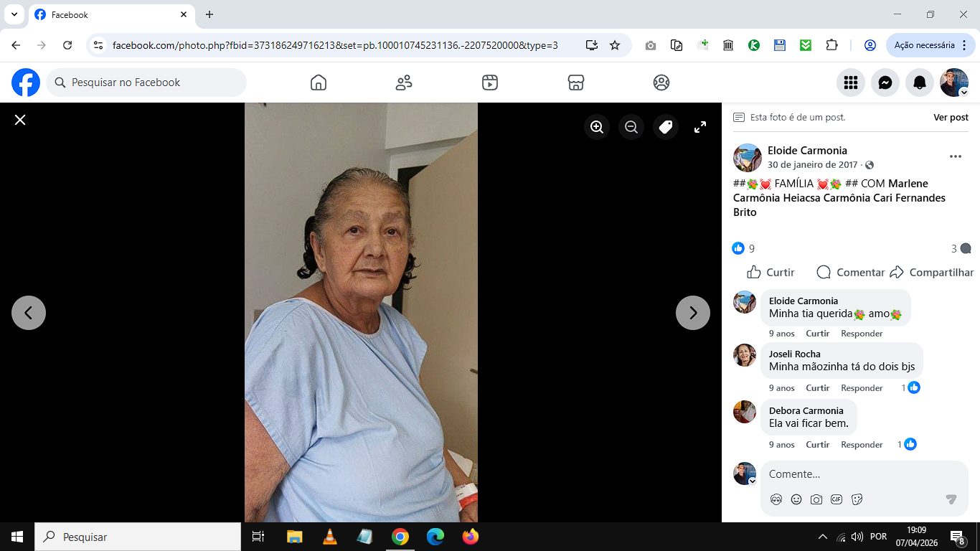
Task: Close the Facebook browser tab
Action: [184, 14]
